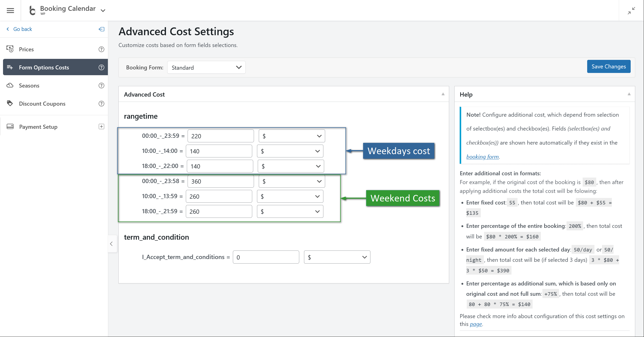
Task: Click the help icon beside Seasons
Action: pos(101,86)
